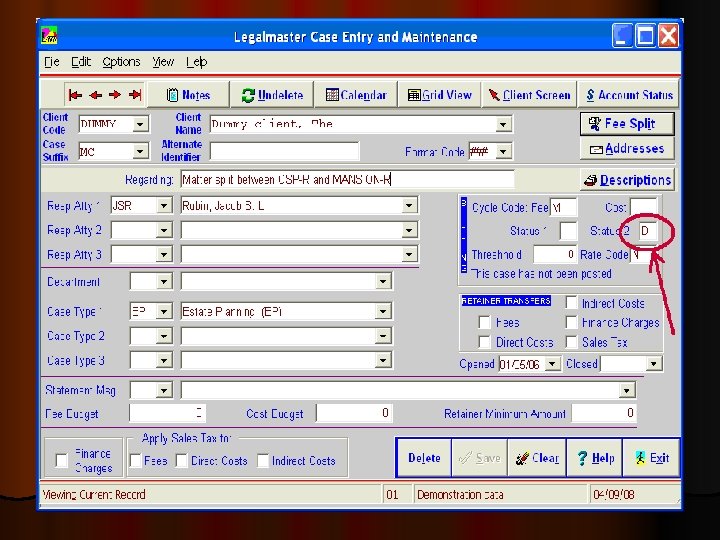Click the Threshold field
Viewport: 720px width, 540px height.
click(555, 254)
